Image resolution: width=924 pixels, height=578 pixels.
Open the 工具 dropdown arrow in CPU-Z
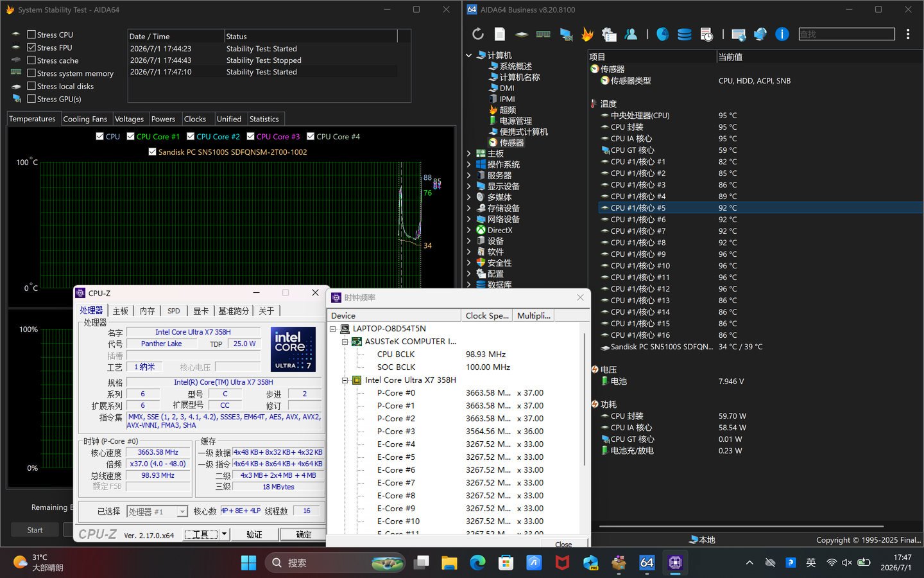[224, 534]
